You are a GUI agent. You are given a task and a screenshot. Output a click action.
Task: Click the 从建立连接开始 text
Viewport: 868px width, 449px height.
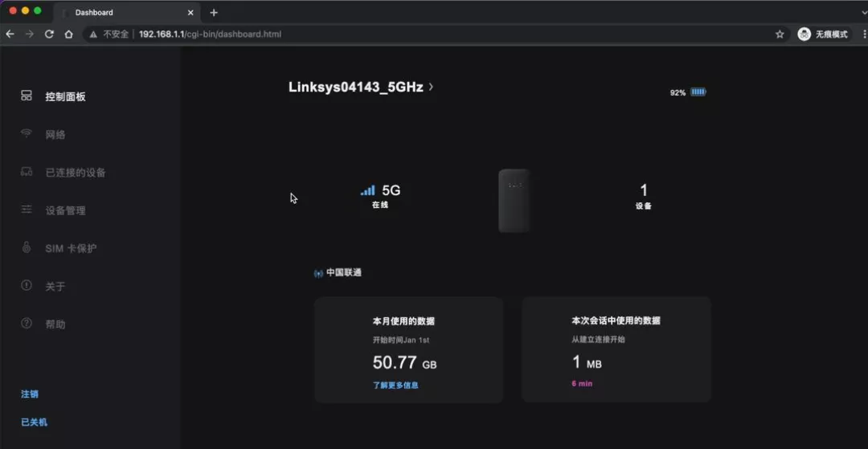pos(599,340)
